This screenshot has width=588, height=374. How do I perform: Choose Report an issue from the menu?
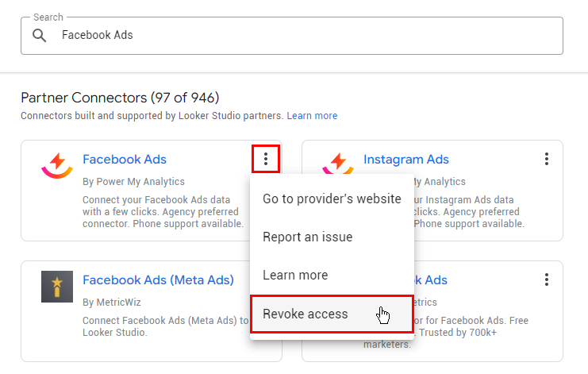tap(307, 237)
